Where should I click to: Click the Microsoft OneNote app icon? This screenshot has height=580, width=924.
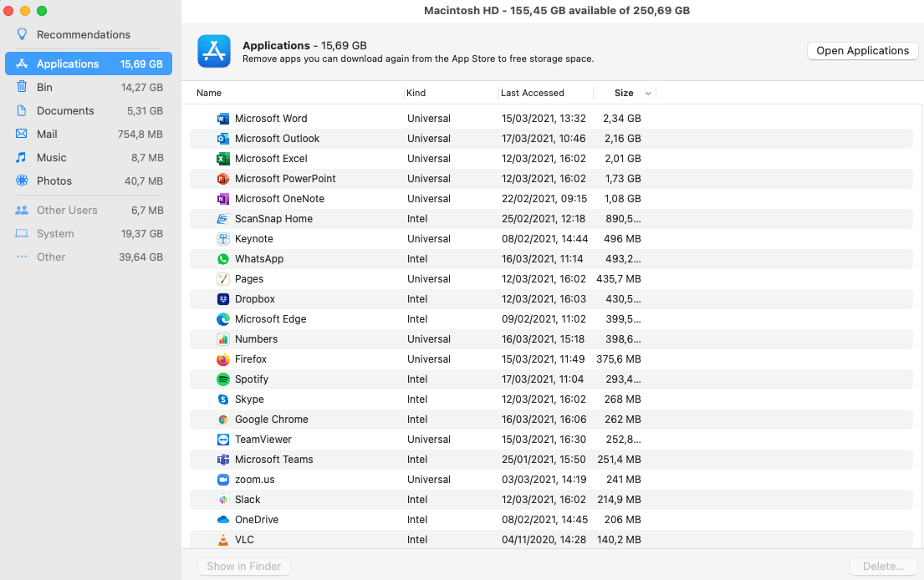[222, 198]
